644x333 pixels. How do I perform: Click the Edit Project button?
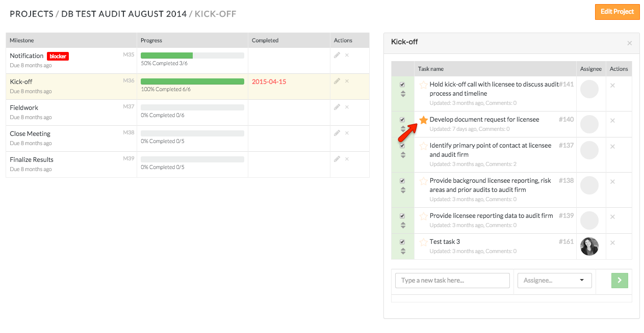point(617,12)
